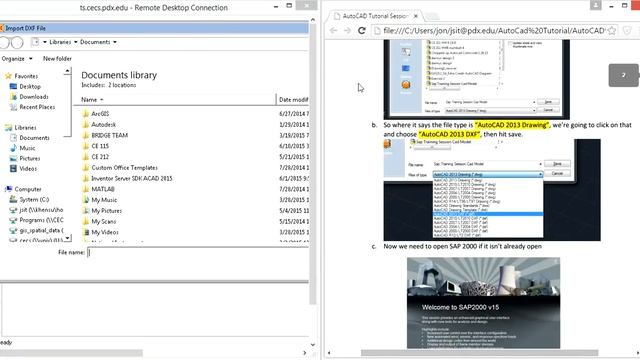Select Music under Libraries

point(27,148)
